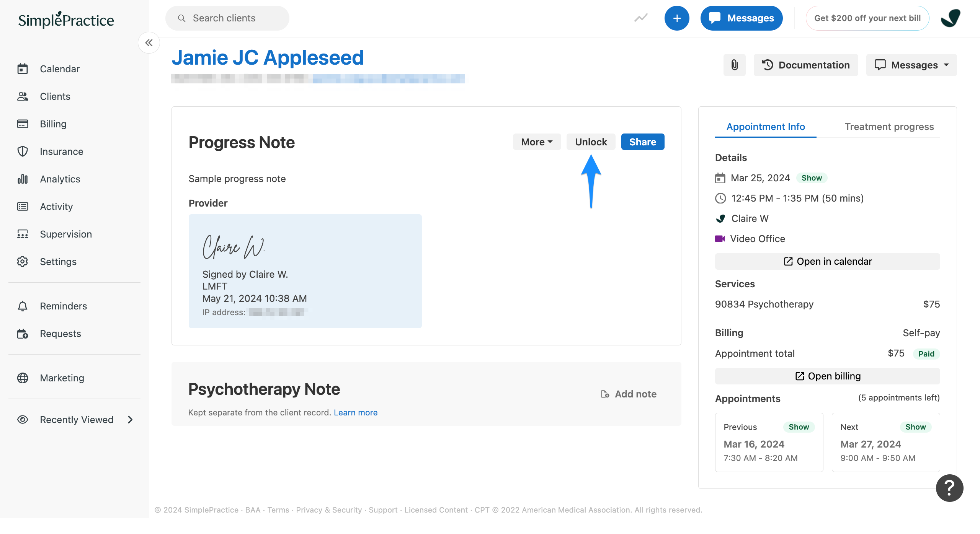Unlock the progress note

(x=591, y=142)
